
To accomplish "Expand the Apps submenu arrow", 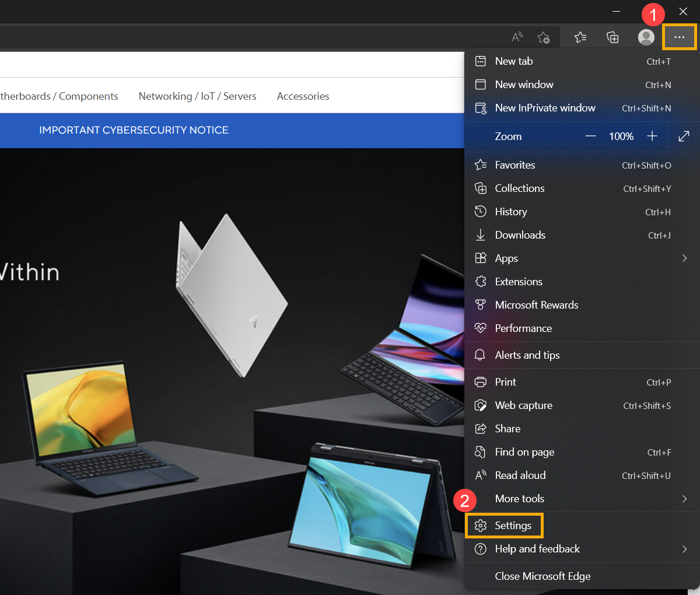I will [684, 258].
